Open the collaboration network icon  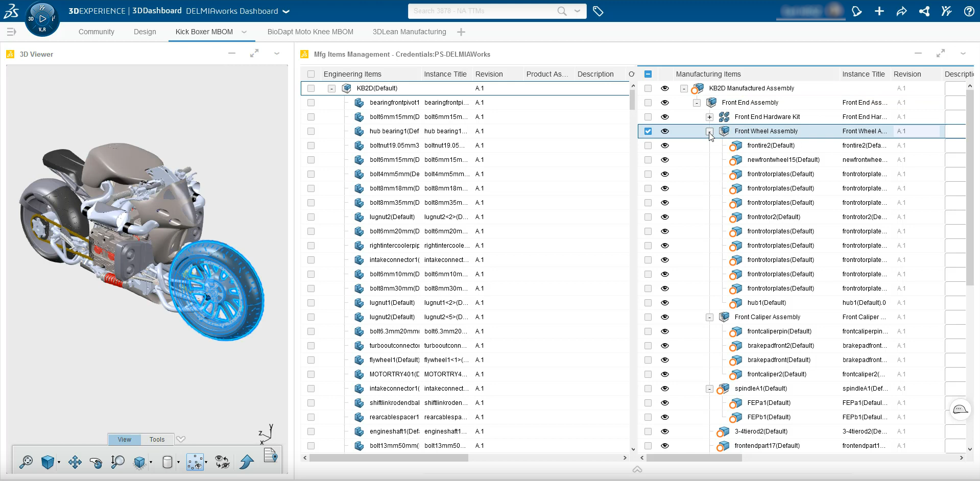pos(924,11)
